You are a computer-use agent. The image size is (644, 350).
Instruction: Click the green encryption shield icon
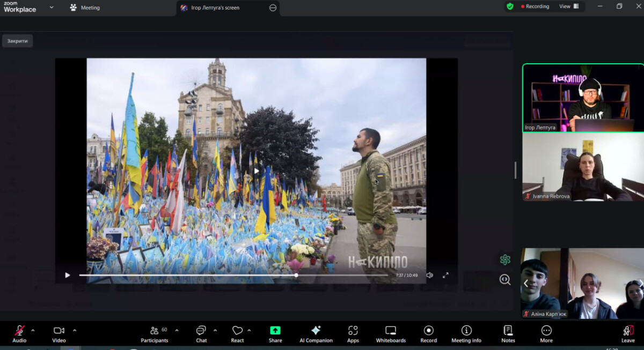click(x=510, y=6)
